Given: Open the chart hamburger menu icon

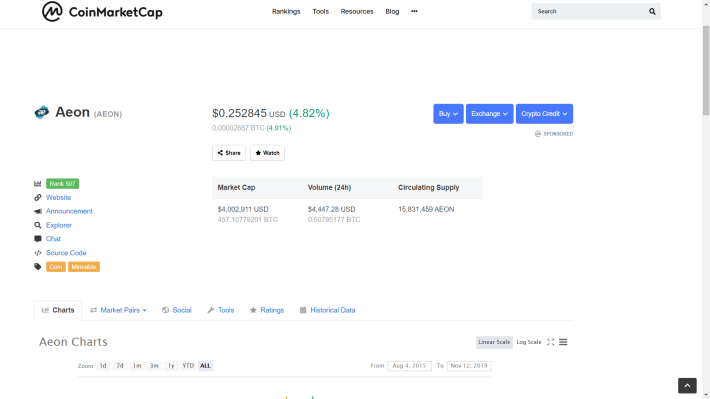Looking at the screenshot, I should pos(563,342).
